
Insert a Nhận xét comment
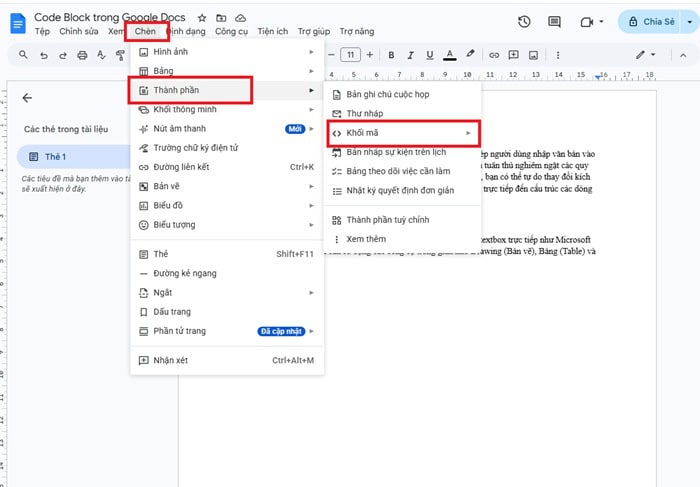coord(227,360)
